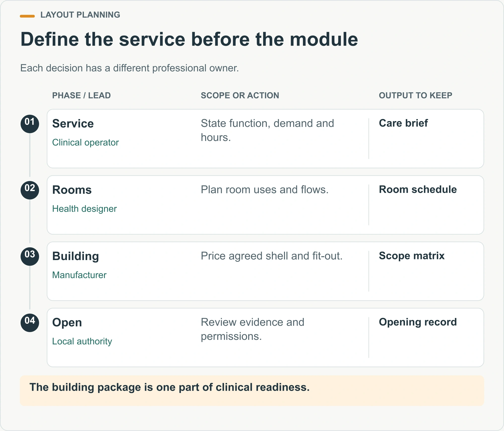The width and height of the screenshot is (504, 431).
Task: Select the 'Service' phase title
Action: tap(73, 124)
